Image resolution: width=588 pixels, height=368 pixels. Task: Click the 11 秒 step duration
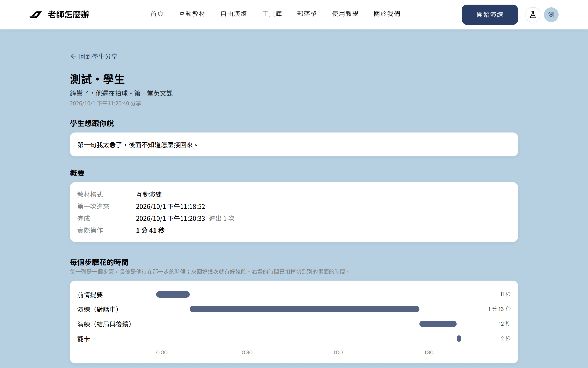tap(505, 294)
